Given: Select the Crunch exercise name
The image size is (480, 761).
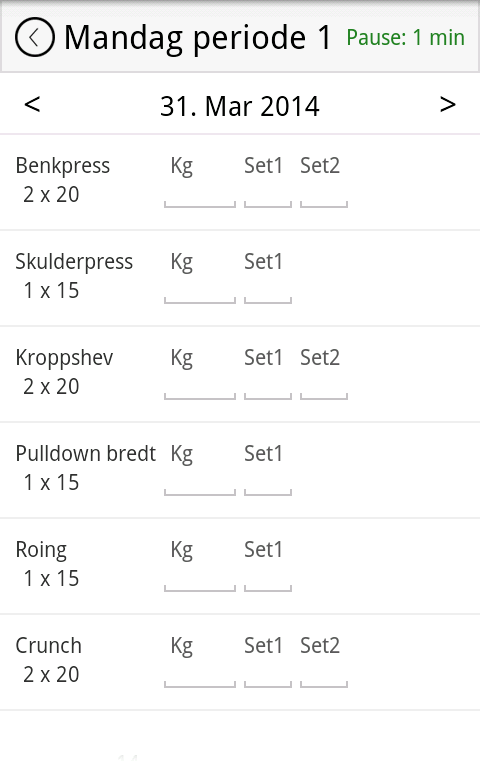Looking at the screenshot, I should (x=49, y=646).
